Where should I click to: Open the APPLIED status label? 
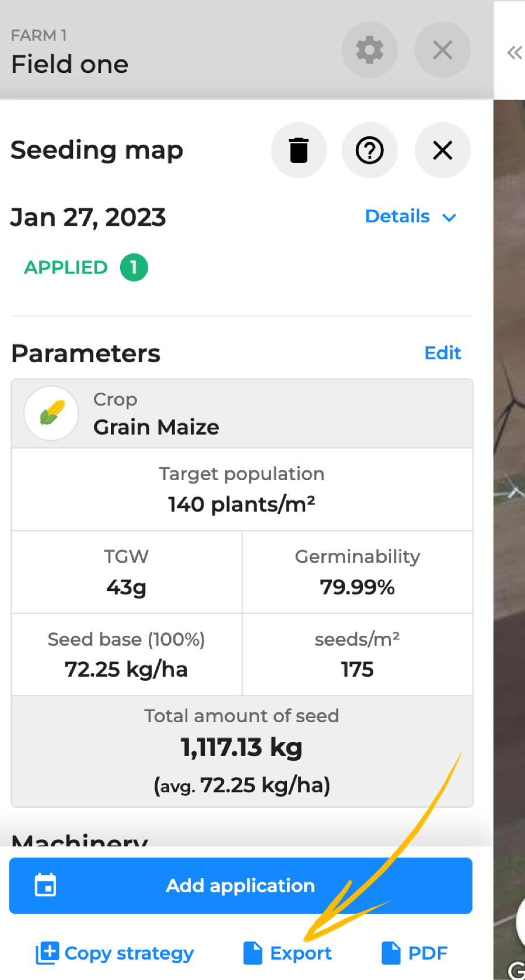(x=66, y=268)
